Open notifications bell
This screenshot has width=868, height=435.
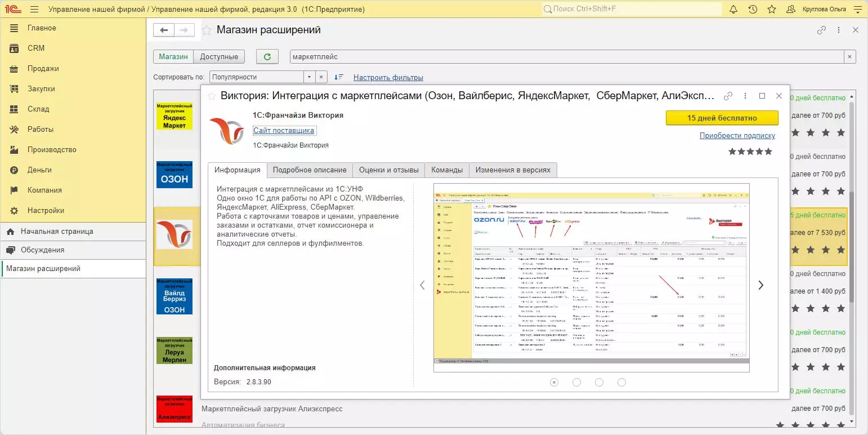[733, 10]
